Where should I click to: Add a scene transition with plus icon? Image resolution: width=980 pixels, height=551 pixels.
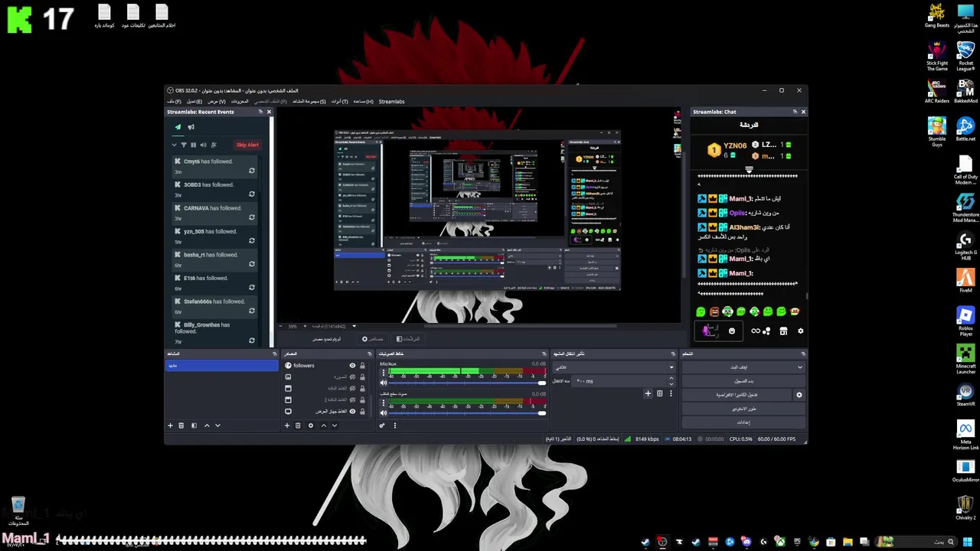coord(648,393)
